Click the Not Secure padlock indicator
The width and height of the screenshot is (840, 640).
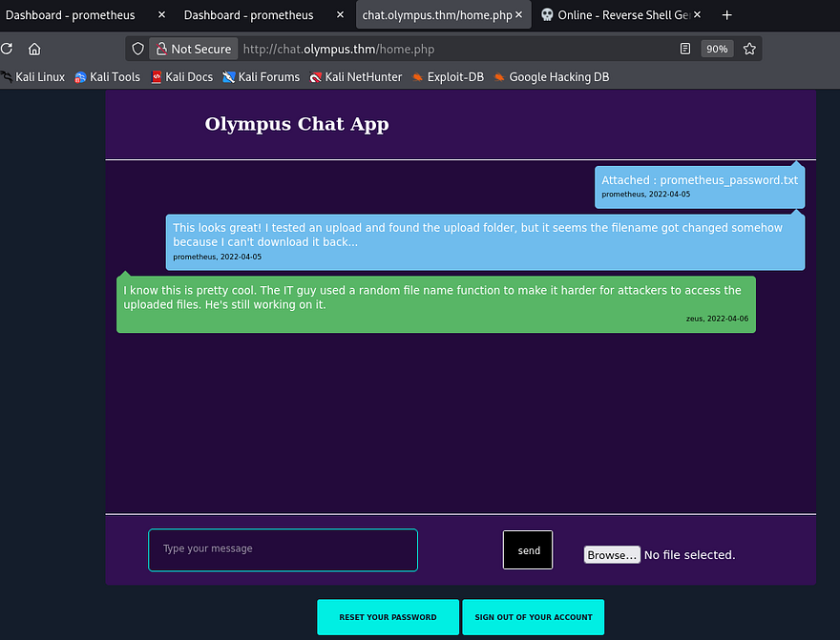(194, 49)
